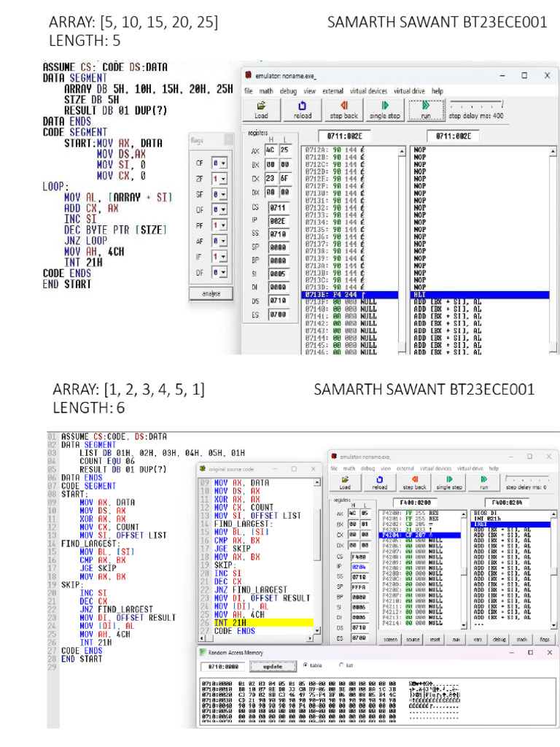Close the original source code window
560x747 pixels.
click(313, 469)
